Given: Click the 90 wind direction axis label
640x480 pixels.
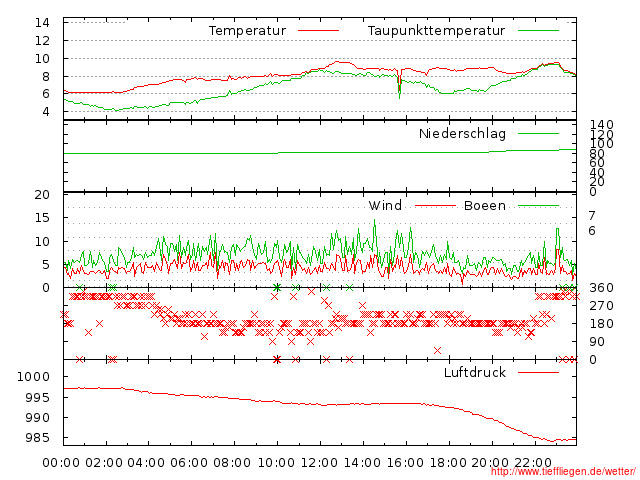Looking at the screenshot, I should 597,342.
